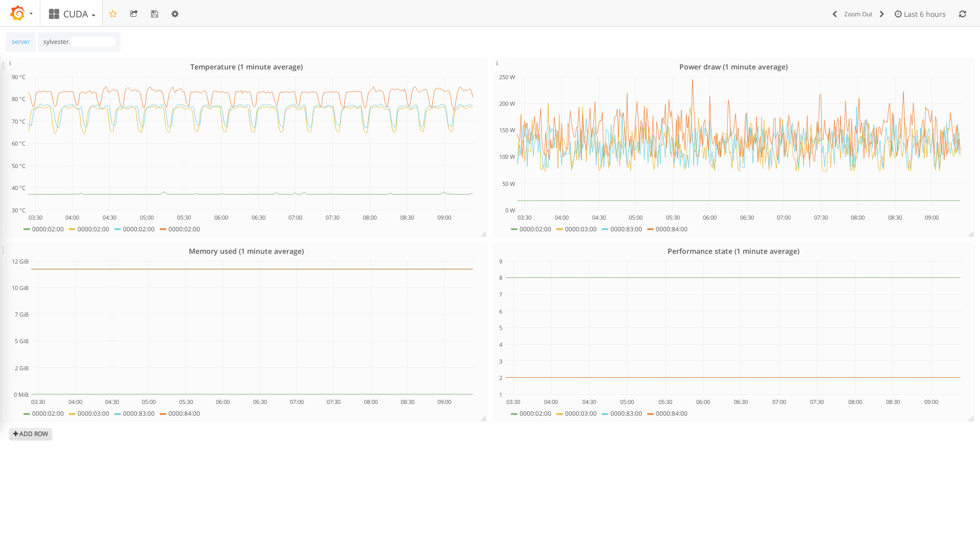This screenshot has width=980, height=551.
Task: Toggle 0000:02:00 series in Power draw legend
Action: coord(535,229)
